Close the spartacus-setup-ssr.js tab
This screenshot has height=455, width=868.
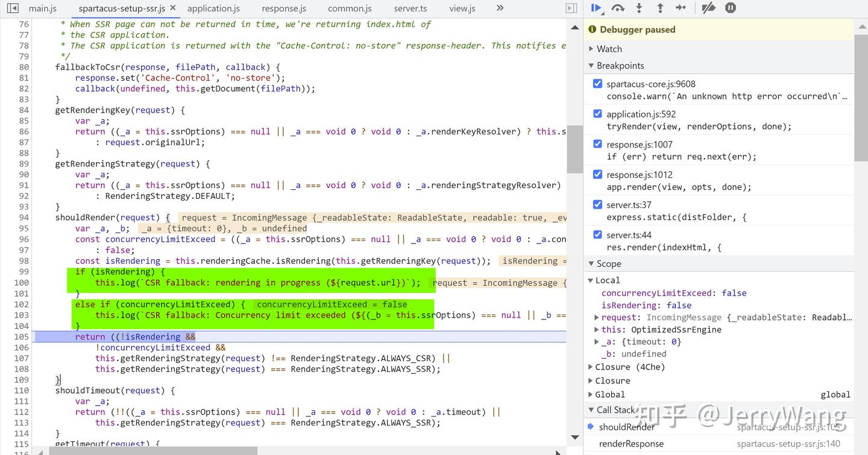(x=172, y=8)
